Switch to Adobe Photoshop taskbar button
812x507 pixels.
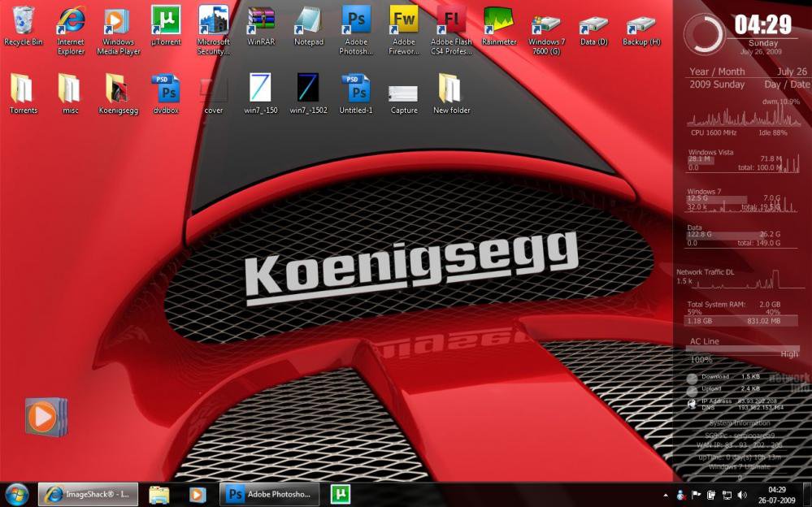269,494
